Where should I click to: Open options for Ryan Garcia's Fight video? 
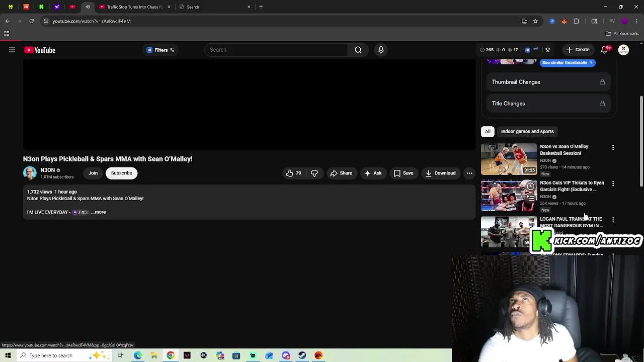[x=613, y=184]
